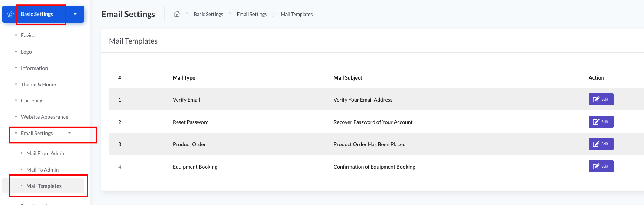Click the home icon in breadcrumb
The image size is (644, 205).
point(177,14)
